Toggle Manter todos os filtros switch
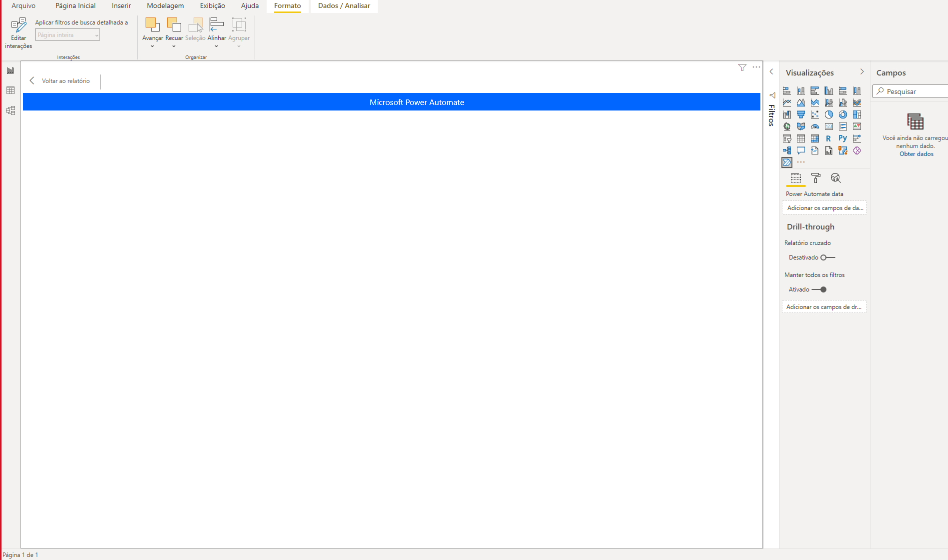This screenshot has height=560, width=948. coord(819,289)
